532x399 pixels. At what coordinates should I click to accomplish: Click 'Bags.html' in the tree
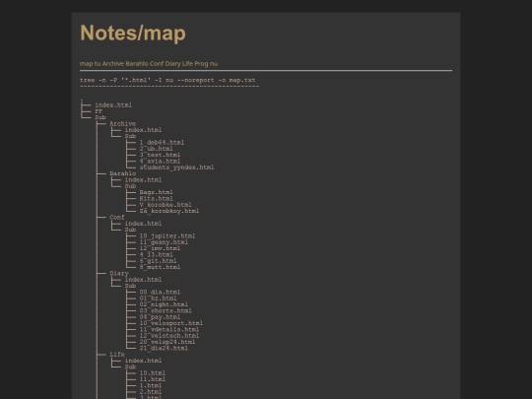[156, 192]
